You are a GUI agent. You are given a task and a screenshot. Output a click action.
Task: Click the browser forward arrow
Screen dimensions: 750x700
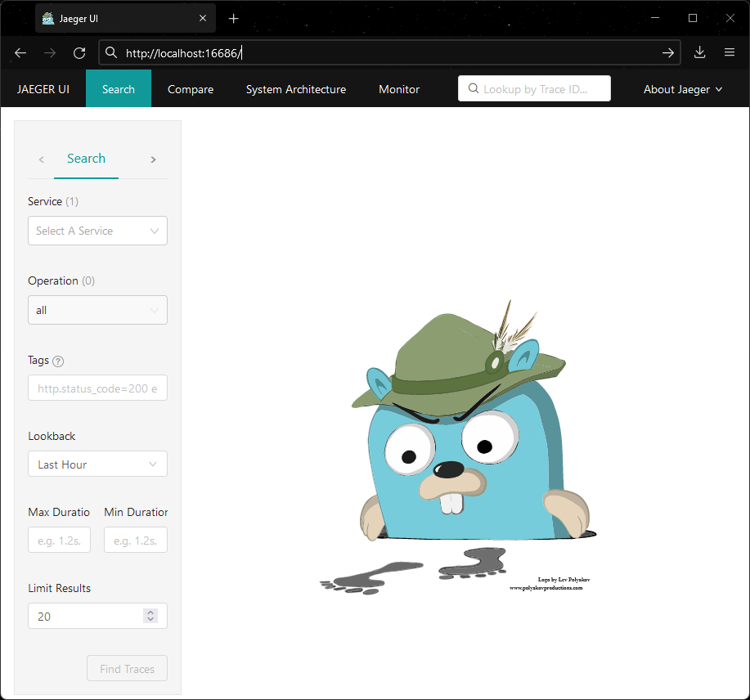[50, 52]
